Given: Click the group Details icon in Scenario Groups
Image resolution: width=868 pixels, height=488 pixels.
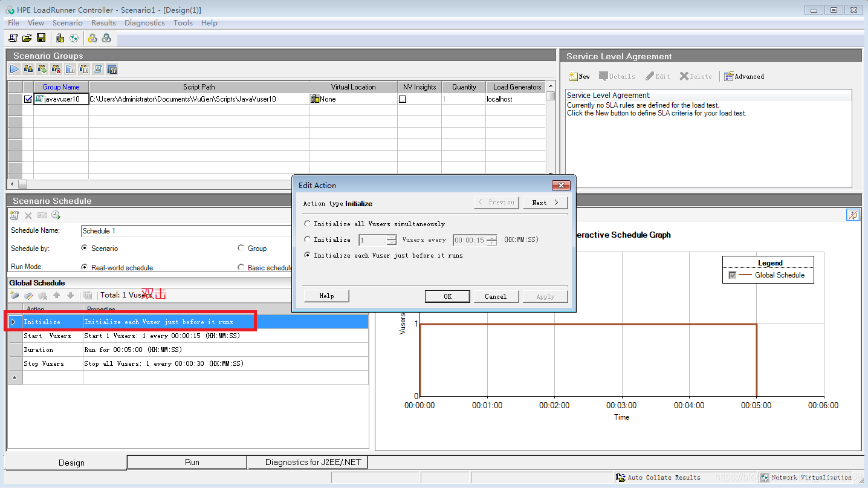Looking at the screenshot, I should (84, 70).
